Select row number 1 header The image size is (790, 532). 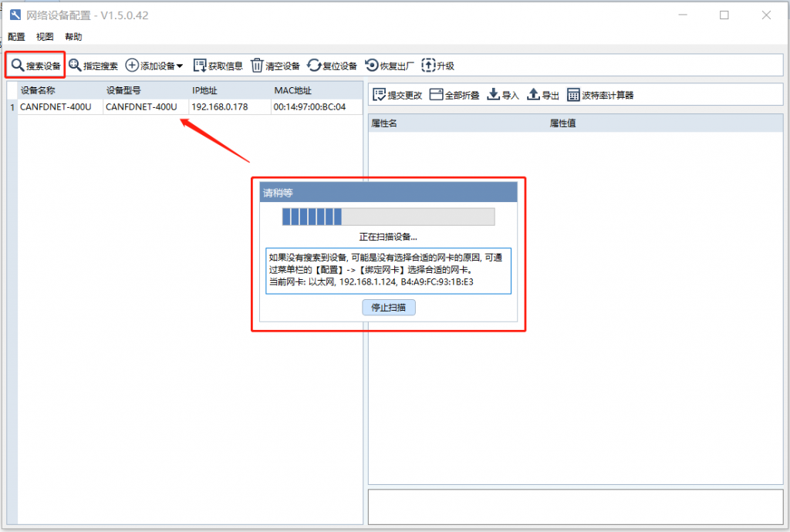[12, 106]
